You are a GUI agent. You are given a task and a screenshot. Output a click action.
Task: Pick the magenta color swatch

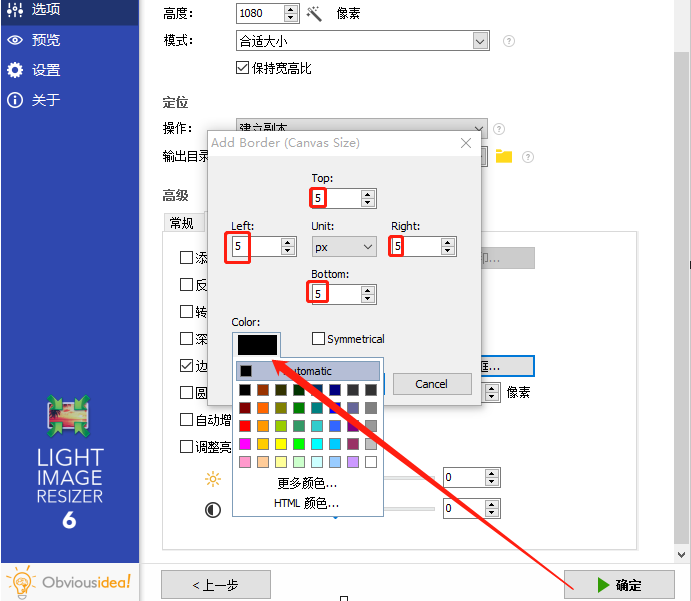pyautogui.click(x=245, y=444)
